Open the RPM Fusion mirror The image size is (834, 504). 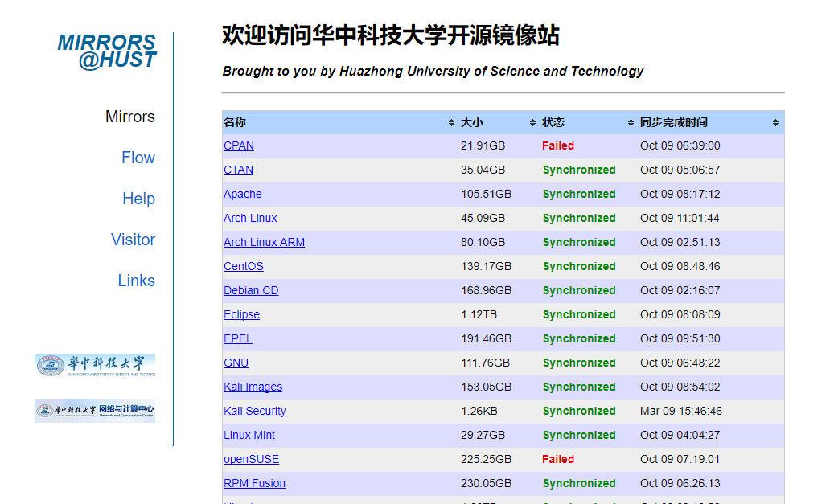click(x=254, y=483)
